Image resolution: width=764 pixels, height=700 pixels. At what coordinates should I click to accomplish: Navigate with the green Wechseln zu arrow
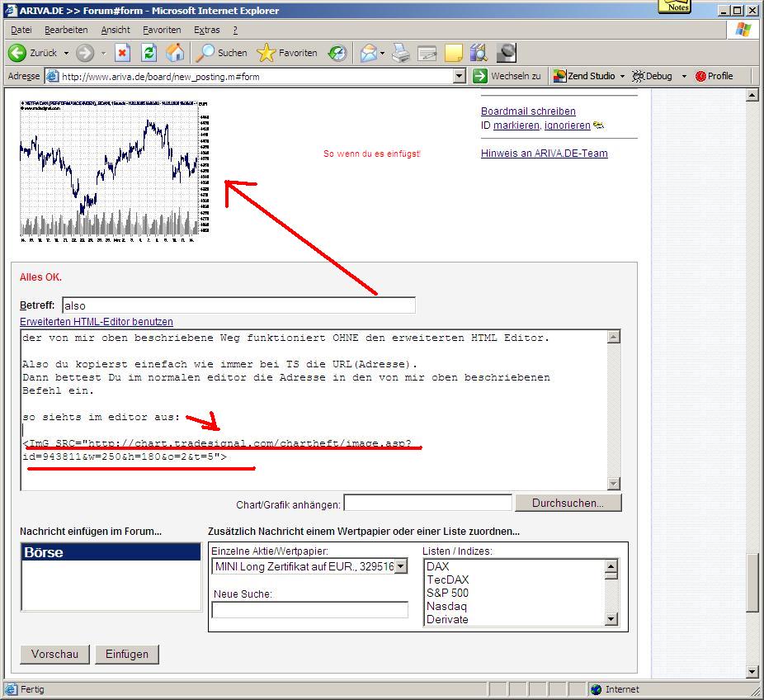click(x=481, y=75)
